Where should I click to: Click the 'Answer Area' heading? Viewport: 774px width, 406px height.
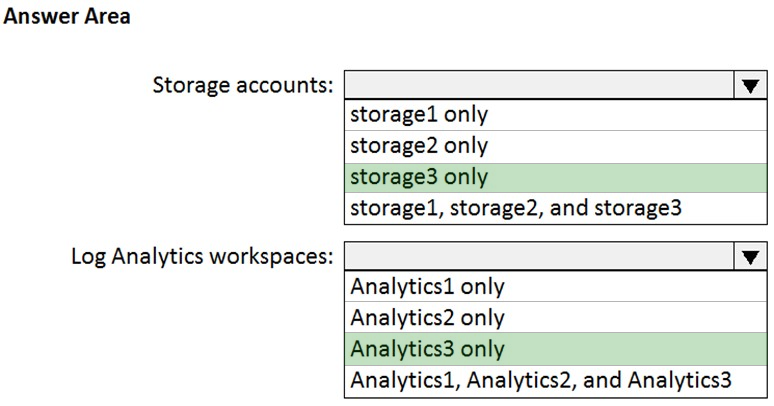[x=67, y=16]
